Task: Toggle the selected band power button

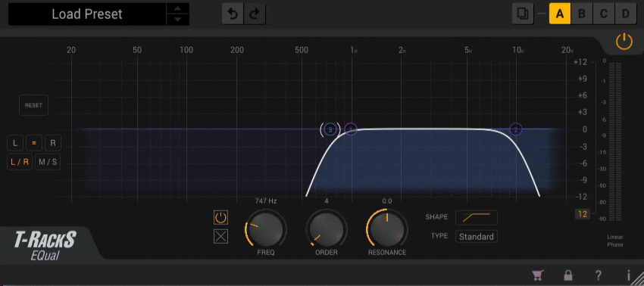Action: [x=220, y=218]
